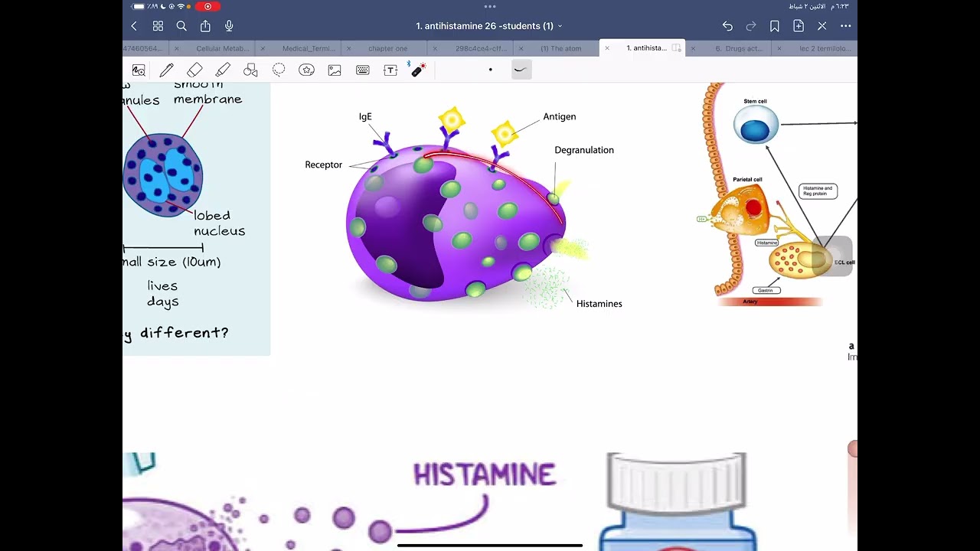Viewport: 980px width, 551px height.
Task: Select the highlighted pen stroke style
Action: pos(521,70)
